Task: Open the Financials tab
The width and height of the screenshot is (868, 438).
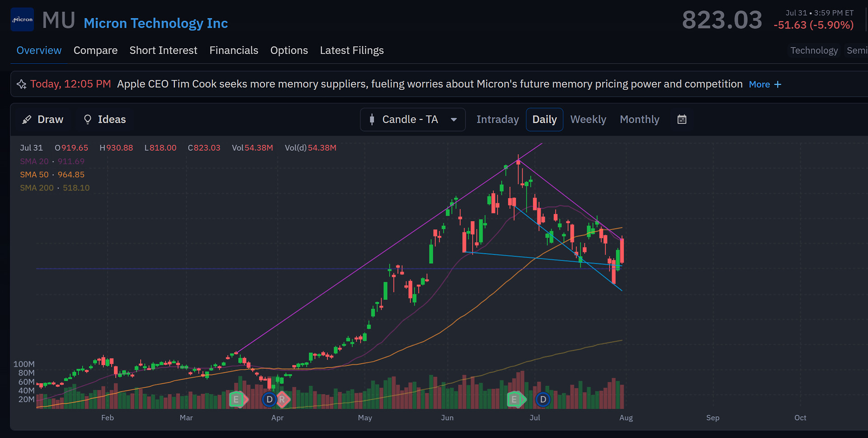Action: pyautogui.click(x=234, y=50)
